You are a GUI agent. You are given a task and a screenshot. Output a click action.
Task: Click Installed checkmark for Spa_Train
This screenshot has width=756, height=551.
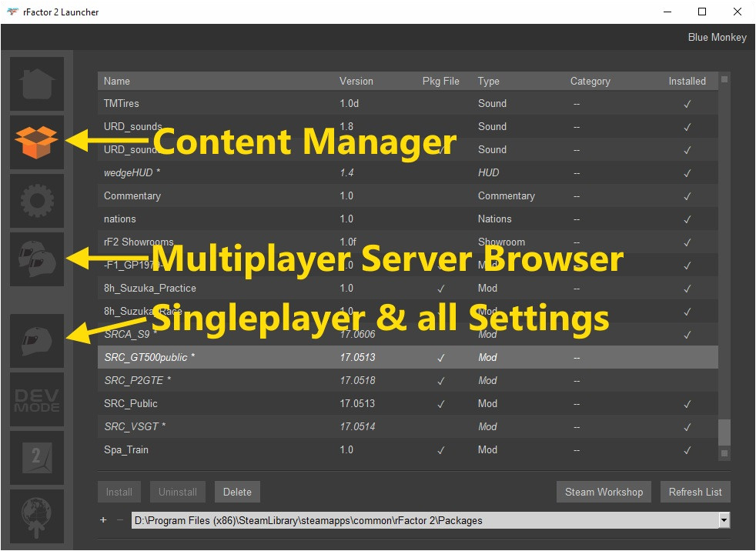click(687, 450)
